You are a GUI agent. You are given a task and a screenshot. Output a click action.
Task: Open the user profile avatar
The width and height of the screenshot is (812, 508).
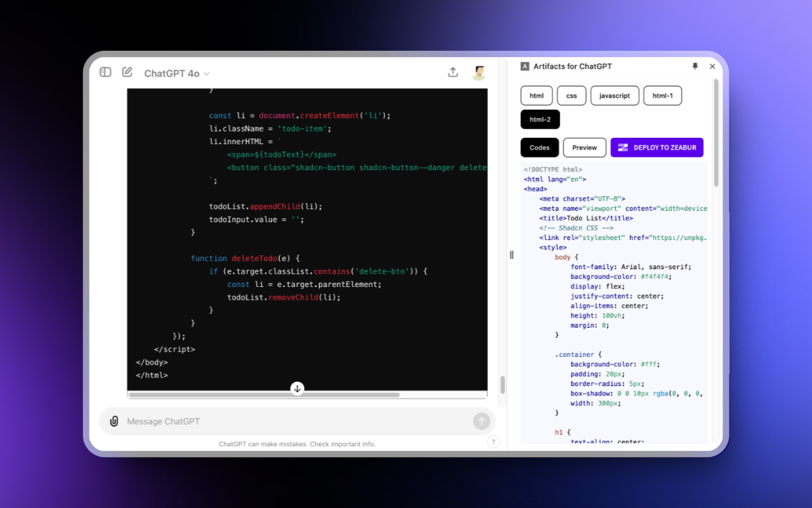(x=479, y=72)
